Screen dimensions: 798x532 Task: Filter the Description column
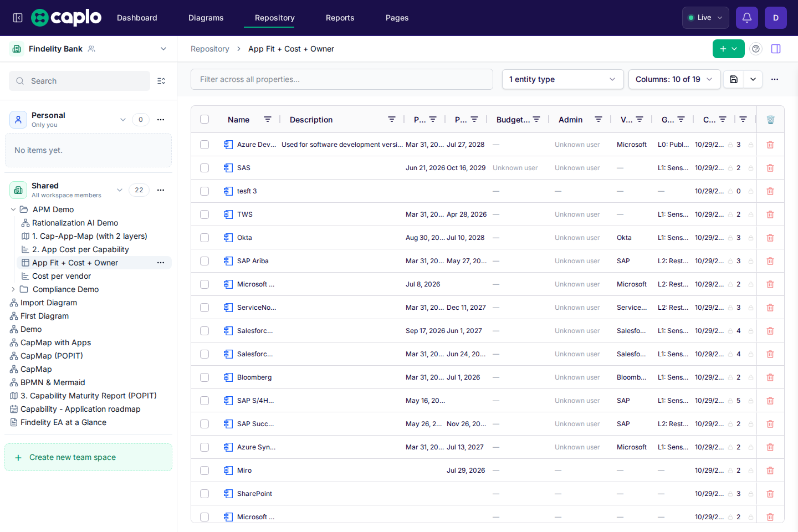pyautogui.click(x=392, y=120)
